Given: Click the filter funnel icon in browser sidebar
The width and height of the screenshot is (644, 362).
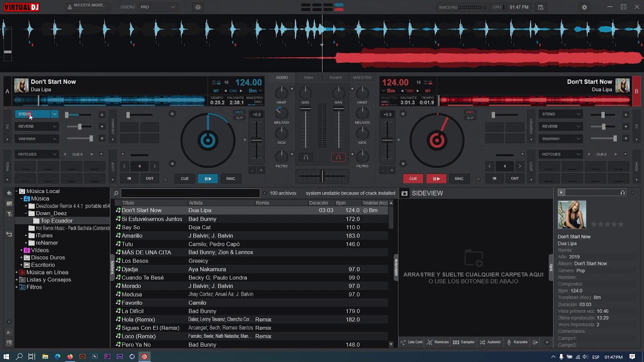Looking at the screenshot, I should 9,214.
